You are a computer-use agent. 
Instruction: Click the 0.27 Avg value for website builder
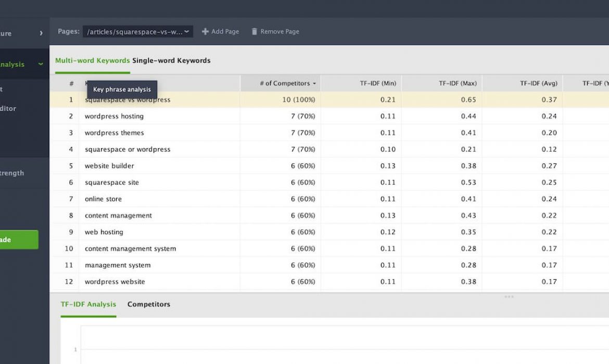click(x=549, y=166)
